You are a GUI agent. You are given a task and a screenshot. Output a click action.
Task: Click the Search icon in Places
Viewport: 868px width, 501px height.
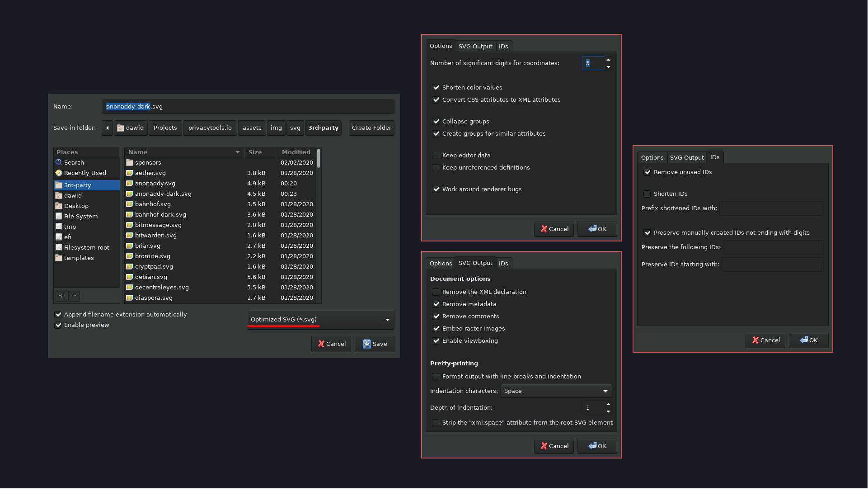point(59,162)
